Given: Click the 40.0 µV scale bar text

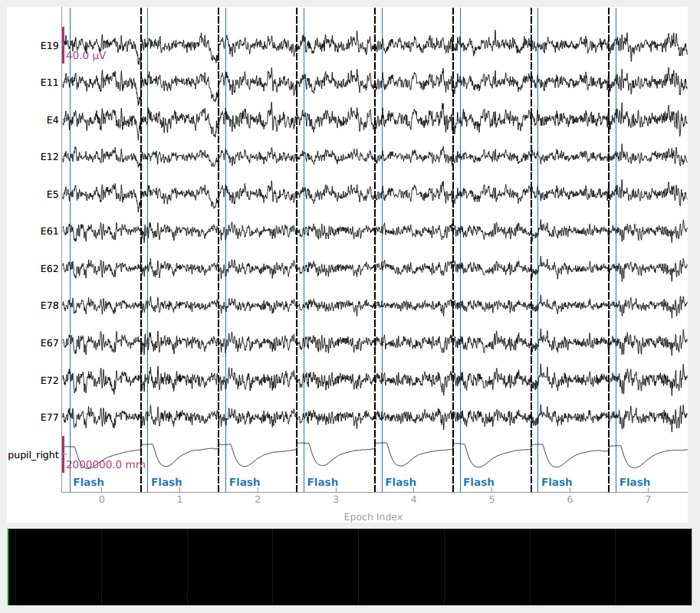Looking at the screenshot, I should pyautogui.click(x=86, y=56).
